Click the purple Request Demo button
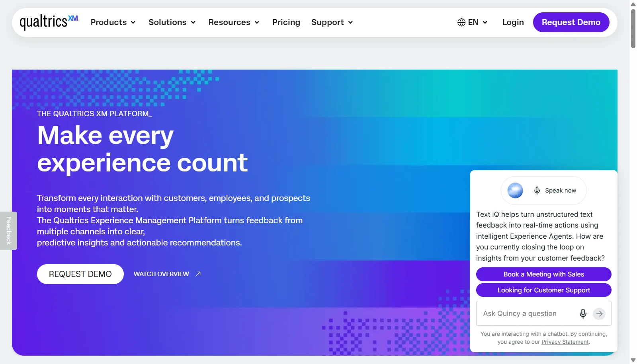The width and height of the screenshot is (637, 364). 571,22
